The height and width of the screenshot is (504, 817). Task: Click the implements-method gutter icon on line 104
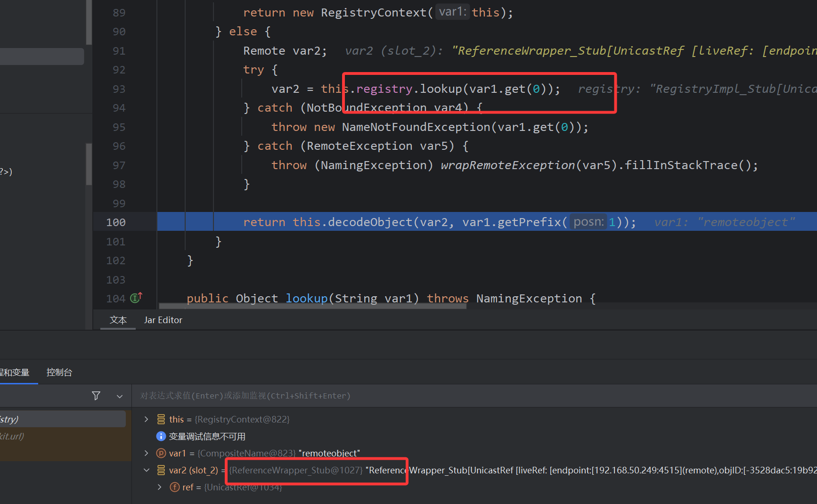[x=136, y=298]
